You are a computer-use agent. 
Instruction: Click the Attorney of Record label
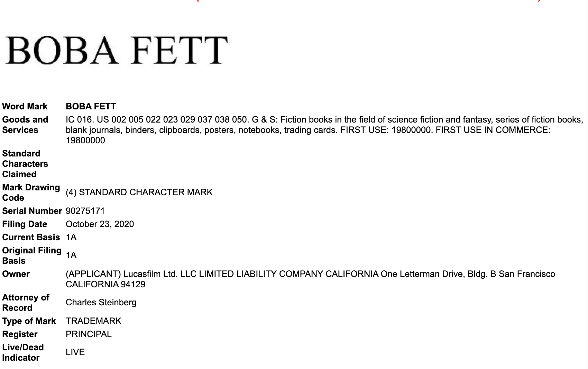pyautogui.click(x=26, y=303)
